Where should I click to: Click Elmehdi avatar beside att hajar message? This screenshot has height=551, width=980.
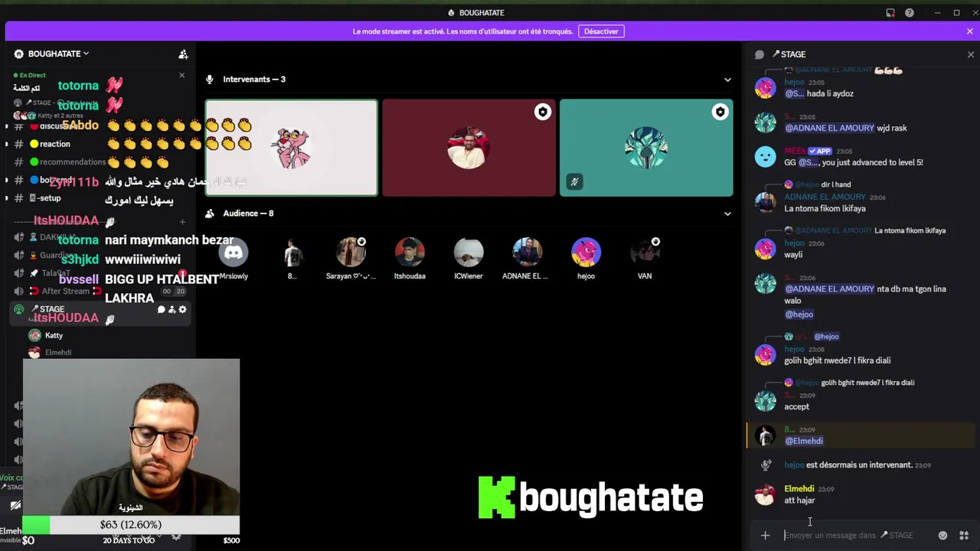pos(765,495)
